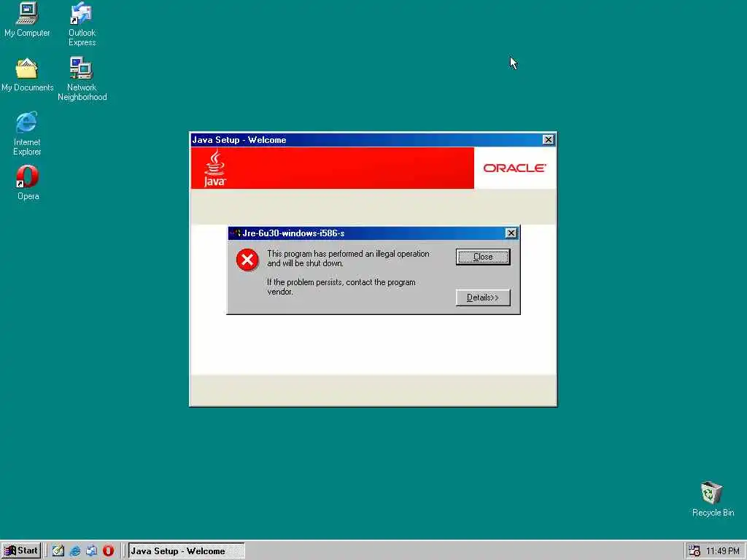Click the 'illegal operation' error message text
The width and height of the screenshot is (747, 560).
[348, 259]
